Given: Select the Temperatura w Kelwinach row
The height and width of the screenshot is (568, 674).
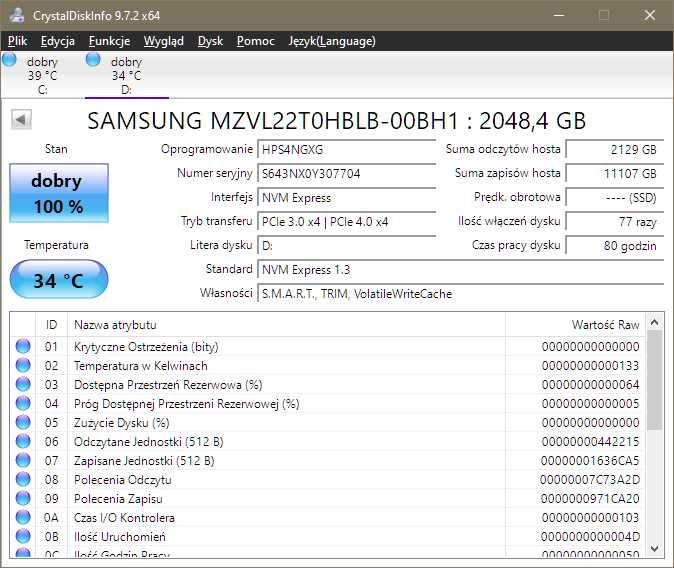Looking at the screenshot, I should click(327, 365).
